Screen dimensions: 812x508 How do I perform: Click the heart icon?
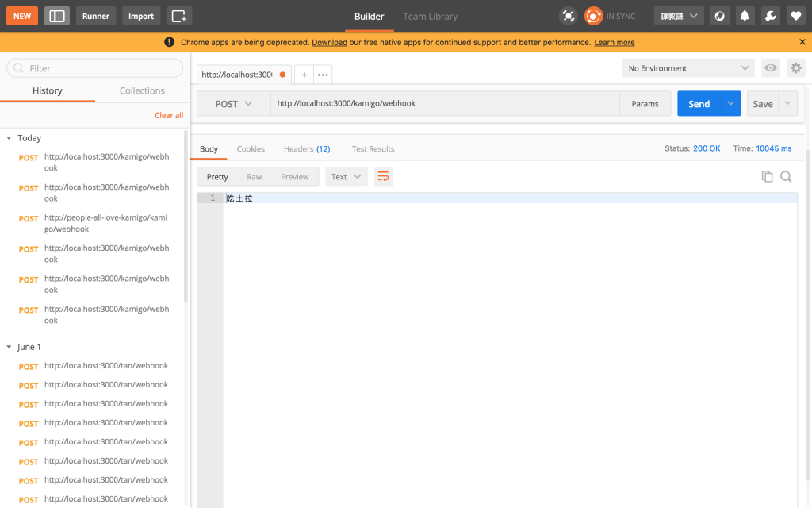tap(796, 16)
